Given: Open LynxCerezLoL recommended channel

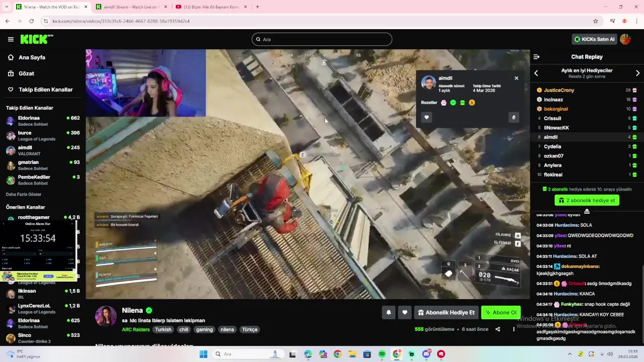Looking at the screenshot, I should [x=43, y=308].
